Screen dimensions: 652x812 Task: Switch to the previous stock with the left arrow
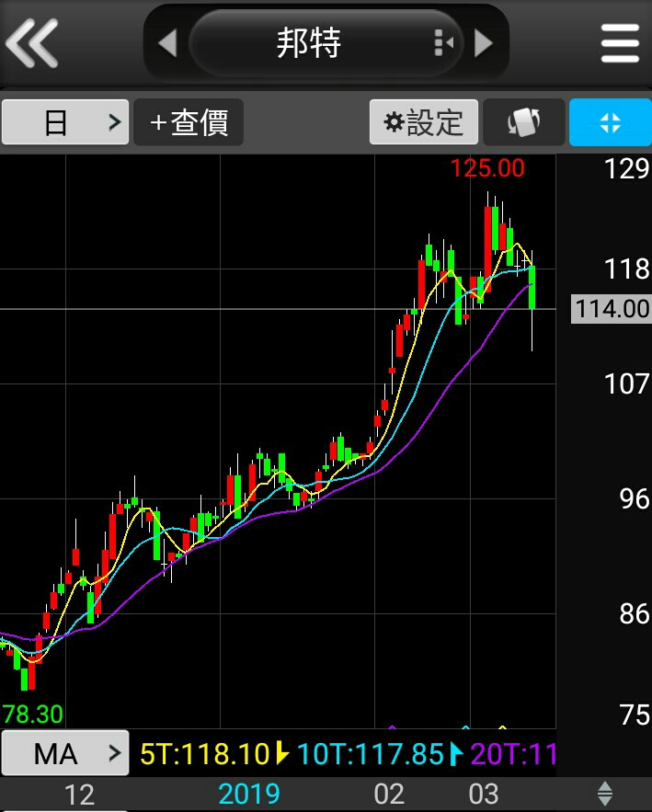[x=167, y=43]
